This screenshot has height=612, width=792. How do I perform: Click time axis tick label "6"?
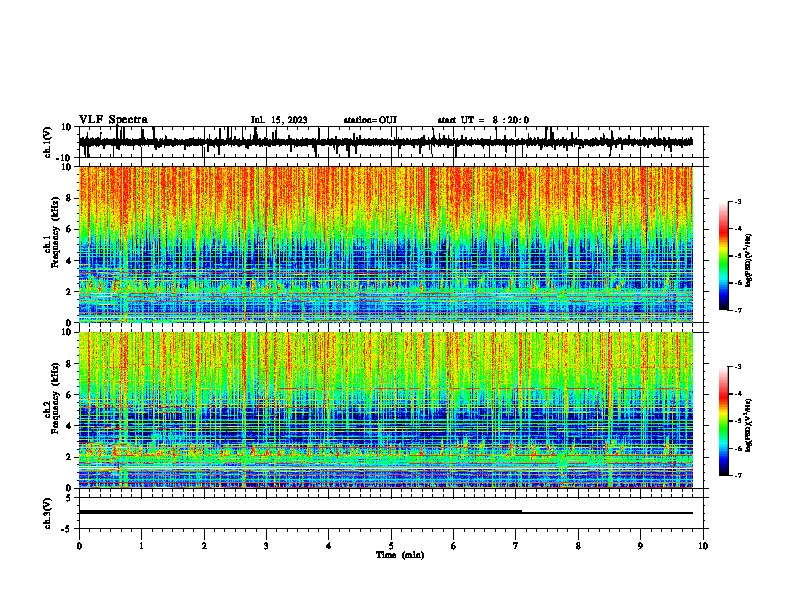[454, 546]
